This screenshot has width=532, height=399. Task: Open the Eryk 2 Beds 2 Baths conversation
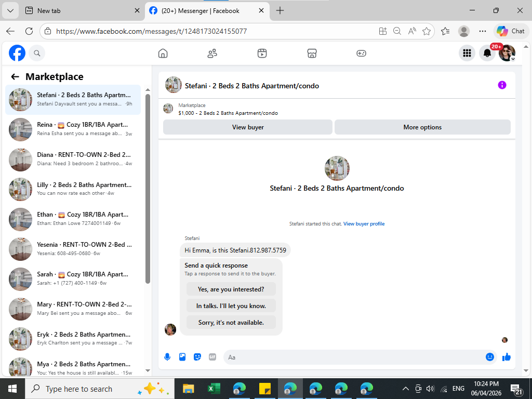73,339
